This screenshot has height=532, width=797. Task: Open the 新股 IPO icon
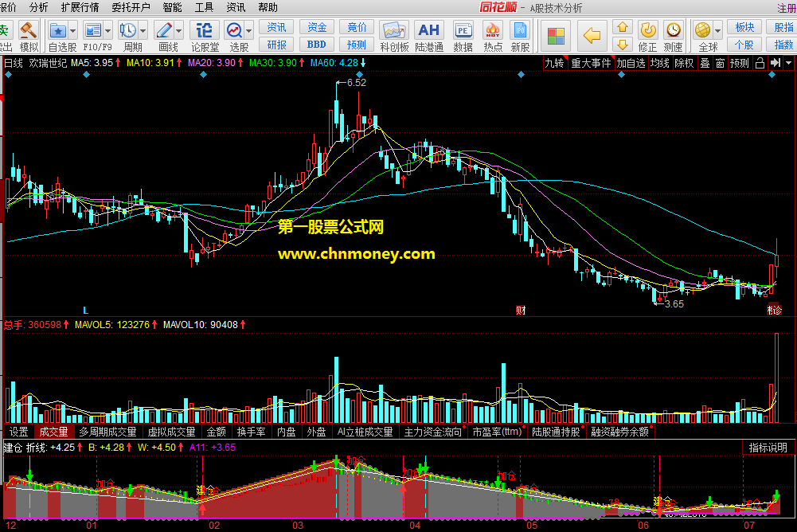point(520,30)
